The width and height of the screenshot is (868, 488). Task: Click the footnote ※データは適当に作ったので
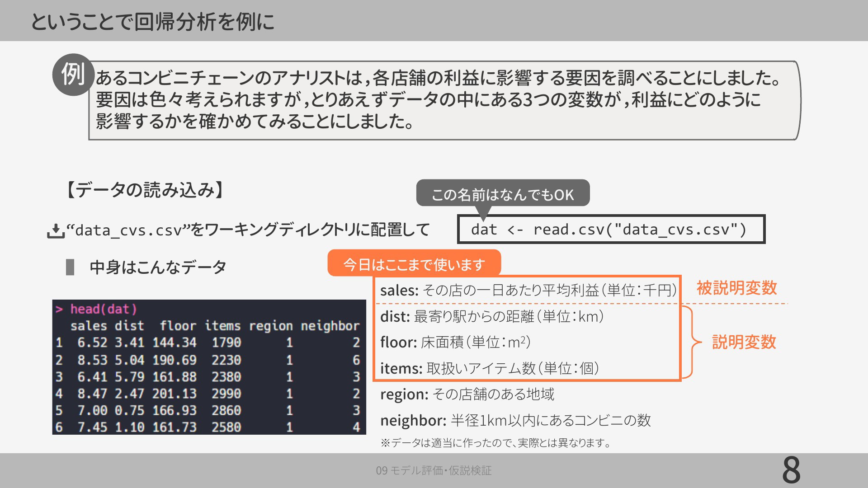coord(496,443)
